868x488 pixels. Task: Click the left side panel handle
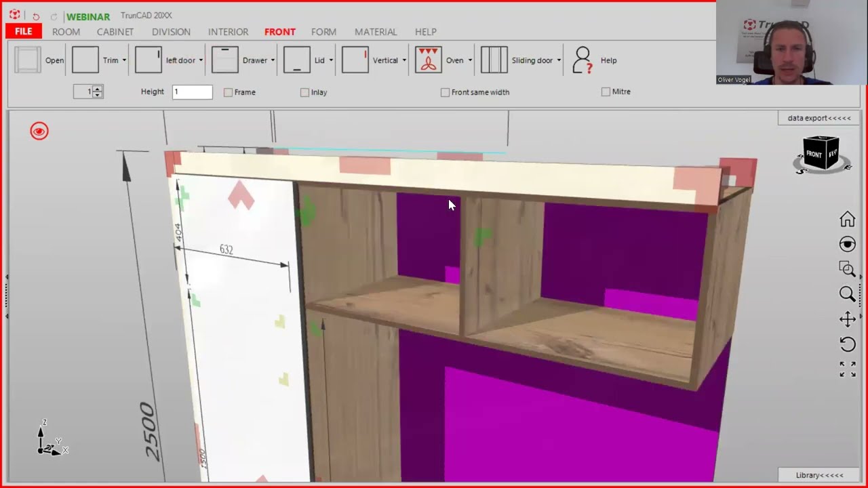[7, 296]
